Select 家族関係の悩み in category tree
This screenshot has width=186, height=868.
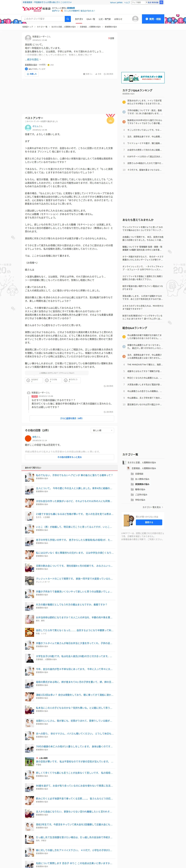tap(142, 484)
